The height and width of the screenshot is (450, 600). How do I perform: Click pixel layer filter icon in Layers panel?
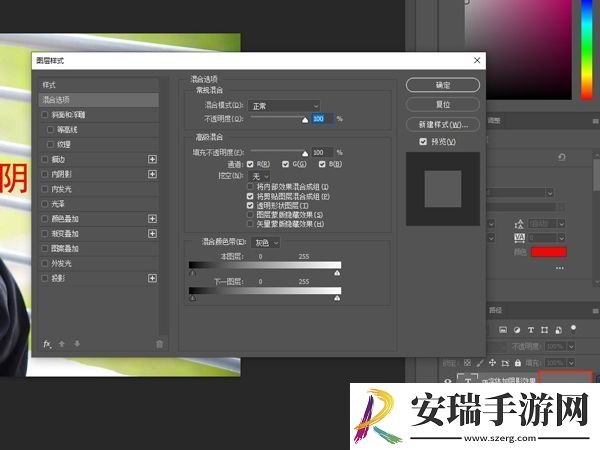(x=503, y=330)
